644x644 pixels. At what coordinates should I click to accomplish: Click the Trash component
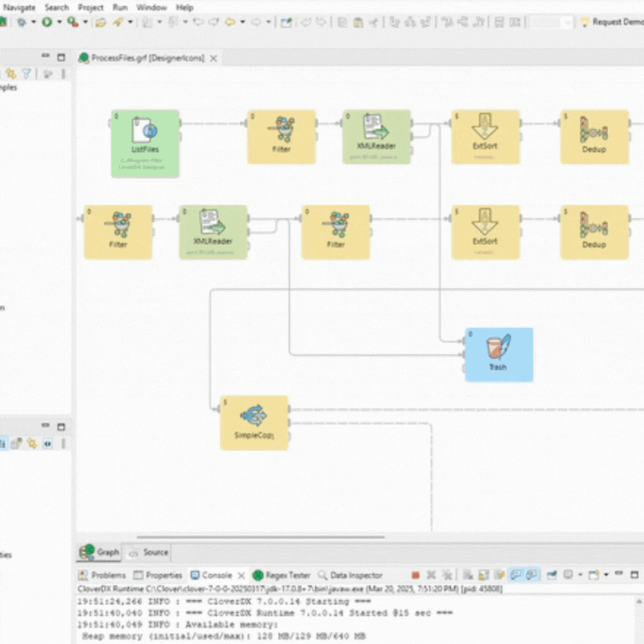click(x=499, y=354)
